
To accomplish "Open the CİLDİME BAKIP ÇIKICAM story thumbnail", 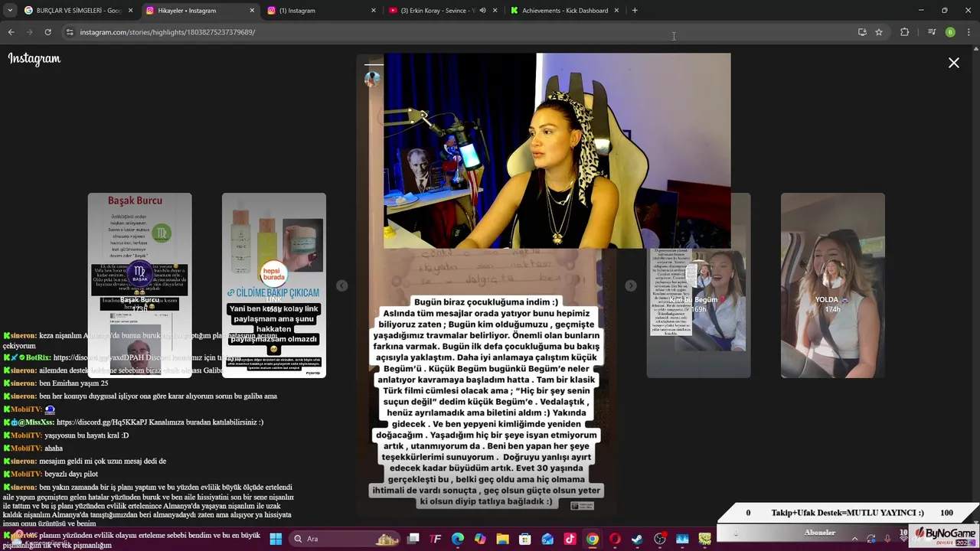I will 273,285.
